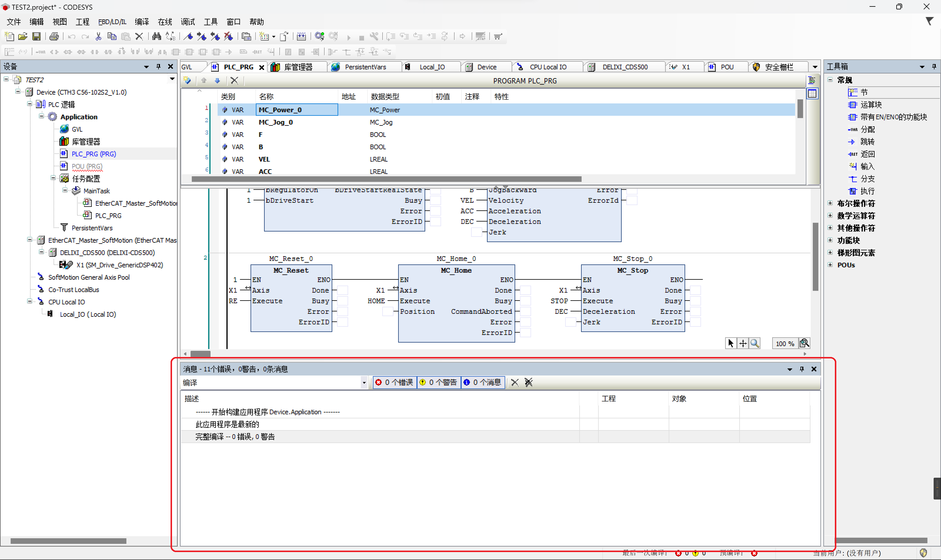Toggle the 0 个错误 errors filter
The width and height of the screenshot is (941, 560).
coord(394,382)
